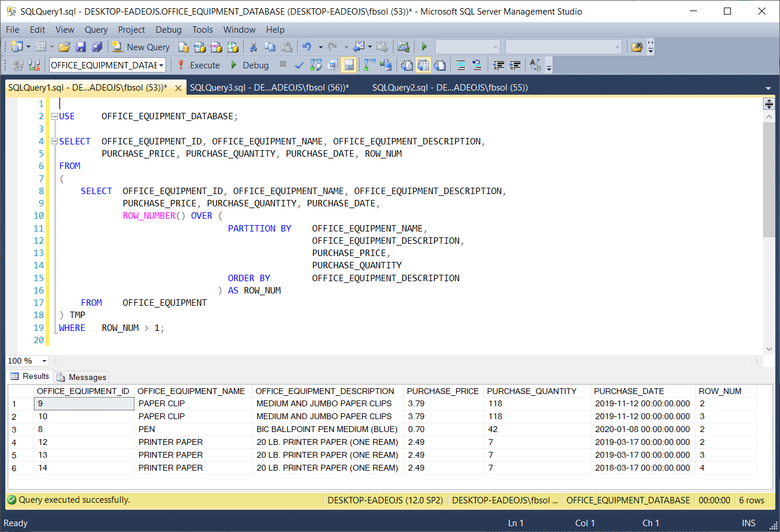Click the Execute query button
The image size is (780, 532).
click(x=198, y=65)
